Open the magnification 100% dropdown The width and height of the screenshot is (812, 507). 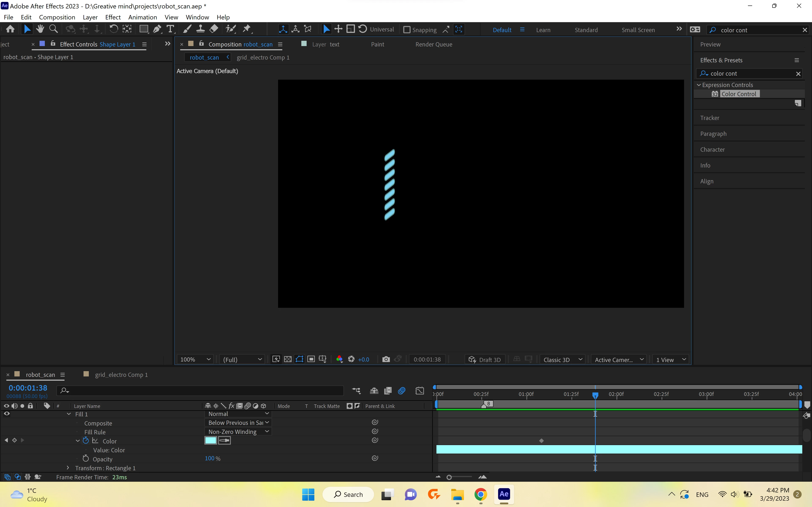click(195, 360)
